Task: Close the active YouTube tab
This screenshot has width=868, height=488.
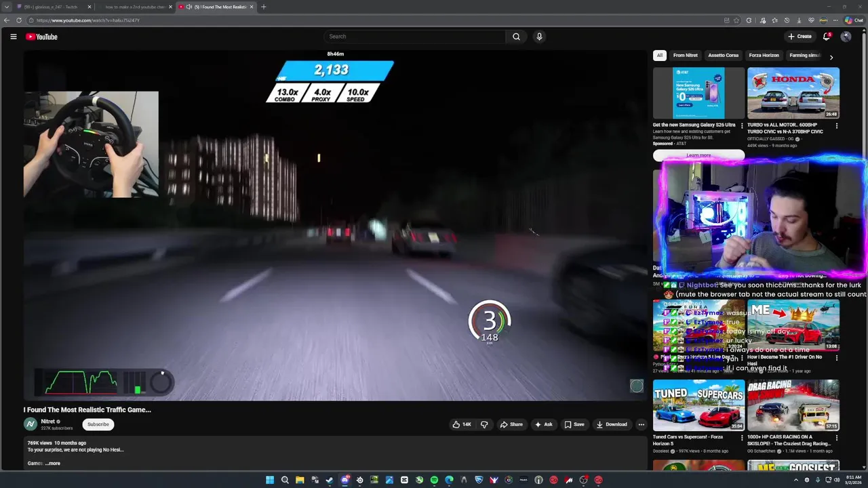Action: click(x=252, y=7)
